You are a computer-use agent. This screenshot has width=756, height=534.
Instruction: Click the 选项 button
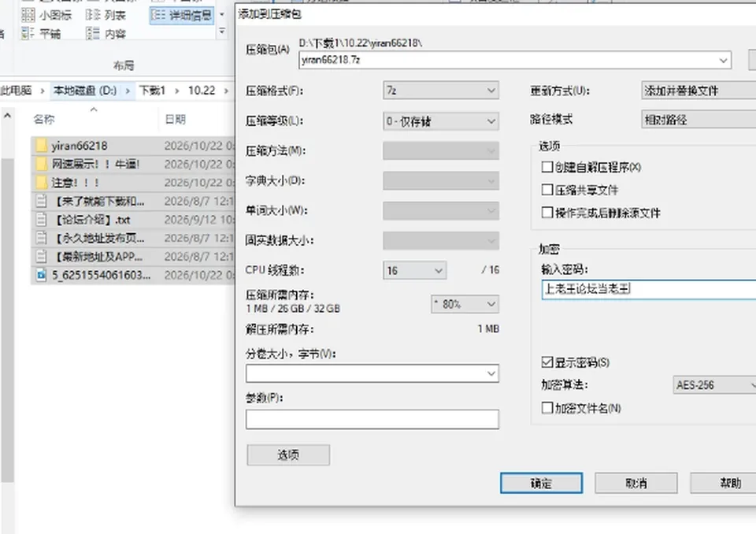[x=288, y=455]
